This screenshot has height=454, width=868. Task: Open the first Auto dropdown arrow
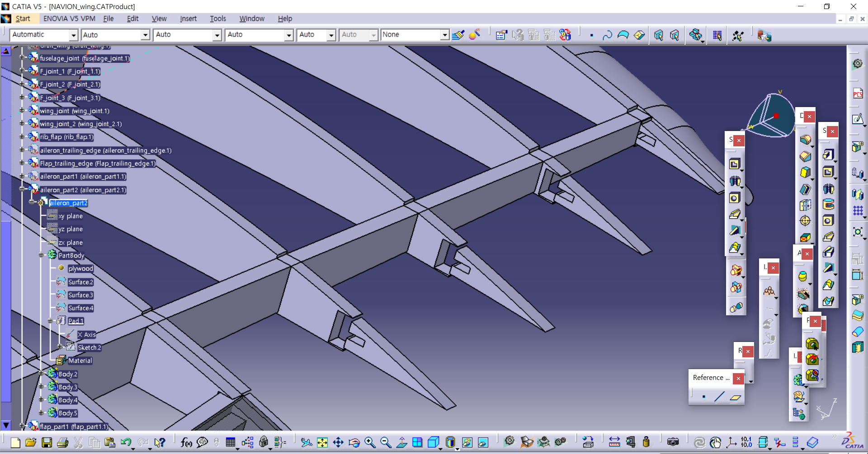145,35
